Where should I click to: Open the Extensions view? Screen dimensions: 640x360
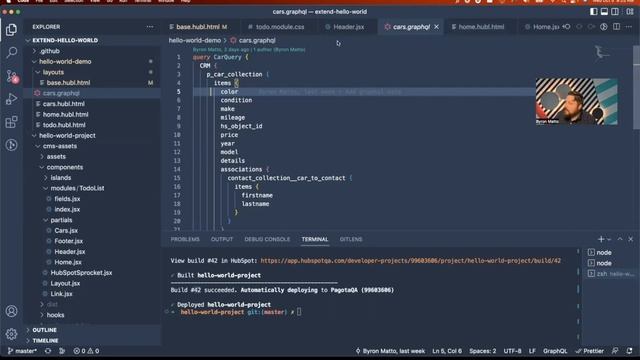tap(11, 122)
